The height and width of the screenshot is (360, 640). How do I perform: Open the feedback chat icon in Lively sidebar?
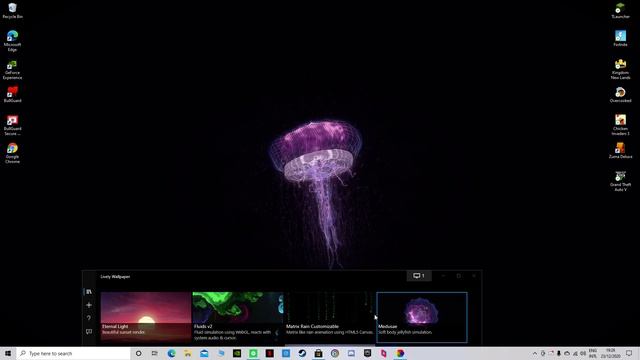89,331
